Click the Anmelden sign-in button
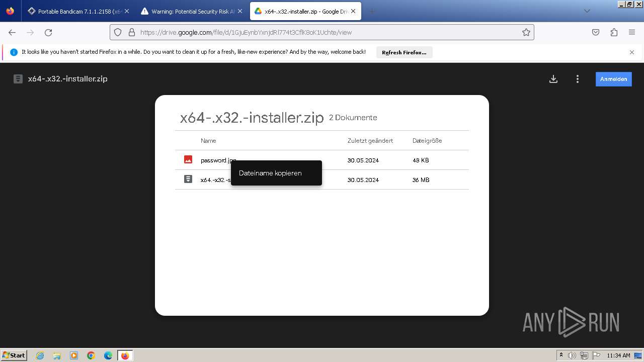 pyautogui.click(x=613, y=79)
